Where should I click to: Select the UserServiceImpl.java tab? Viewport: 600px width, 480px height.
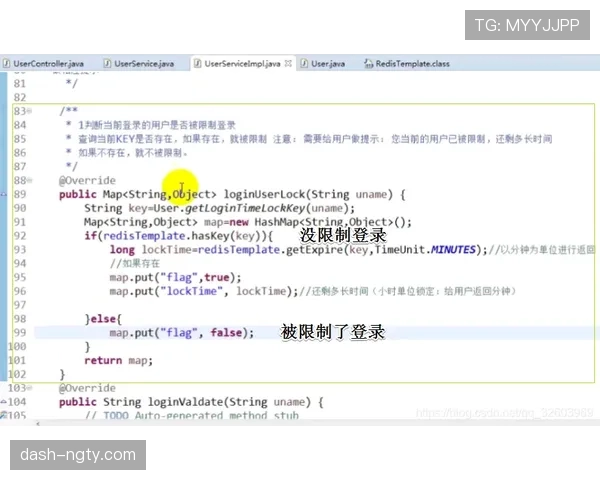coord(242,64)
